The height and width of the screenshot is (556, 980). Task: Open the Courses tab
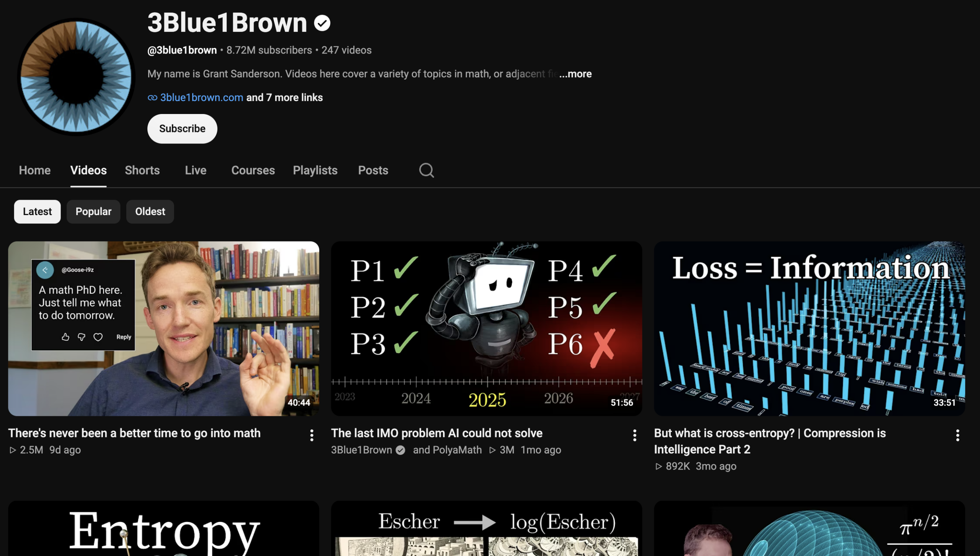pos(253,170)
